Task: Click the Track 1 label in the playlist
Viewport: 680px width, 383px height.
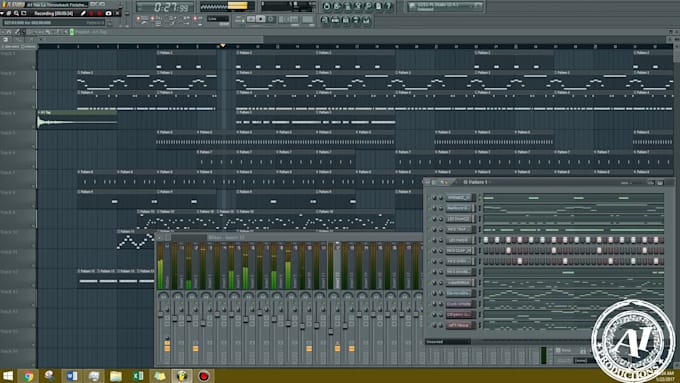Action: (x=8, y=54)
